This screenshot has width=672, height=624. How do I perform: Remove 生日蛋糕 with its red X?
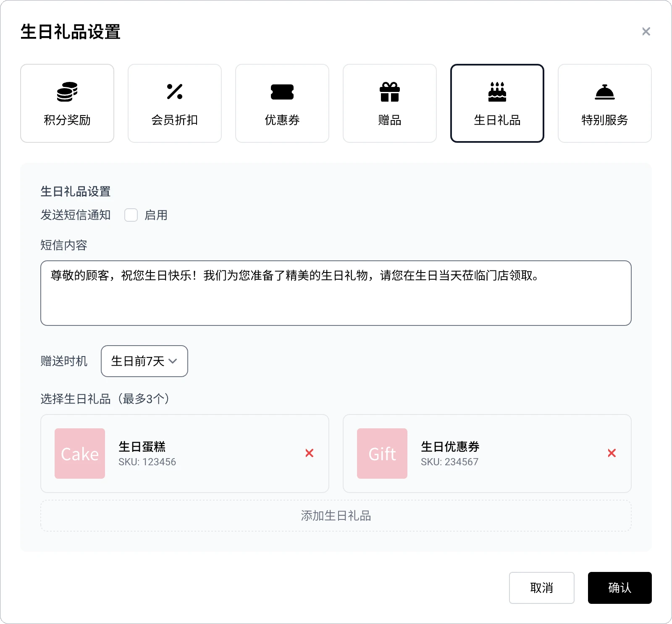tap(310, 453)
